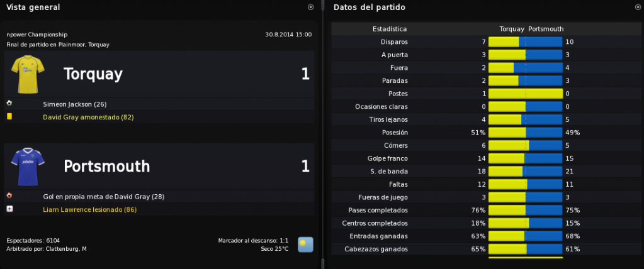Click the sunny weather icon

coord(305,244)
